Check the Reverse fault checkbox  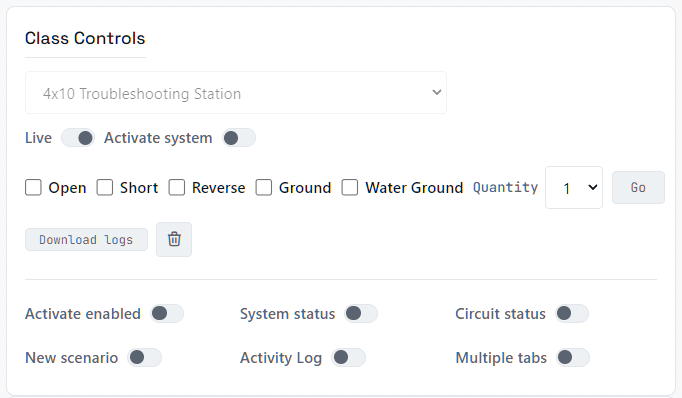coord(177,187)
